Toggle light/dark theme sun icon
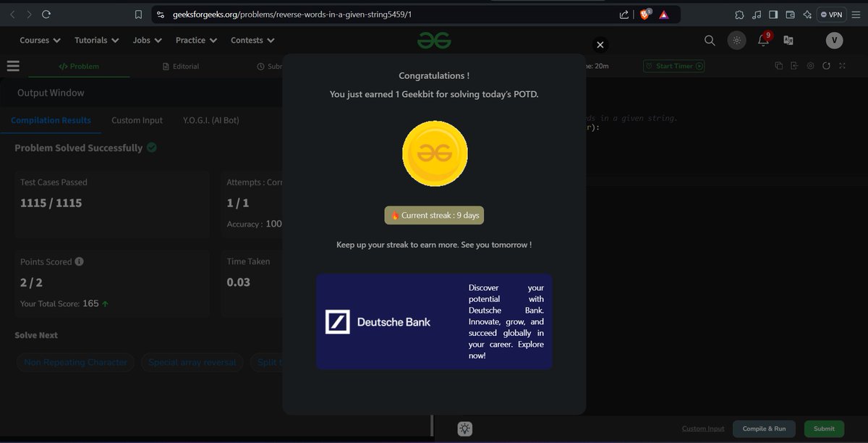The width and height of the screenshot is (868, 443). tap(736, 41)
